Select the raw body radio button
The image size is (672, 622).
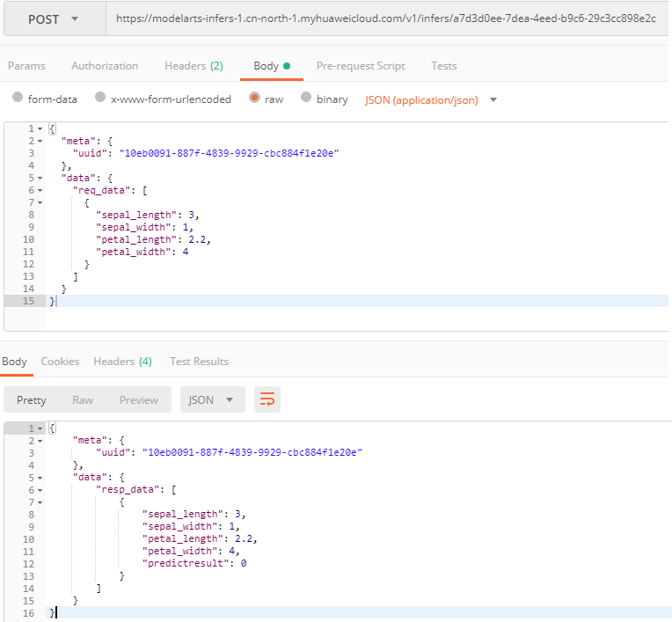(254, 98)
